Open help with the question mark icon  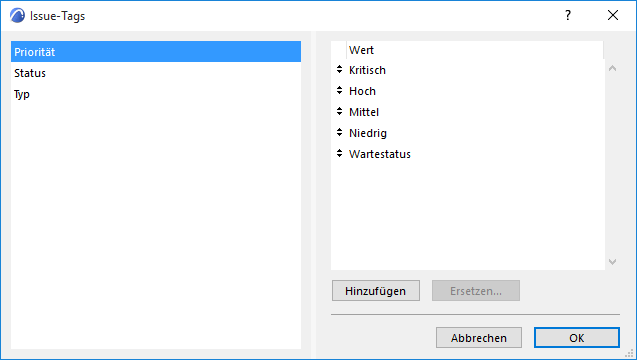point(568,15)
